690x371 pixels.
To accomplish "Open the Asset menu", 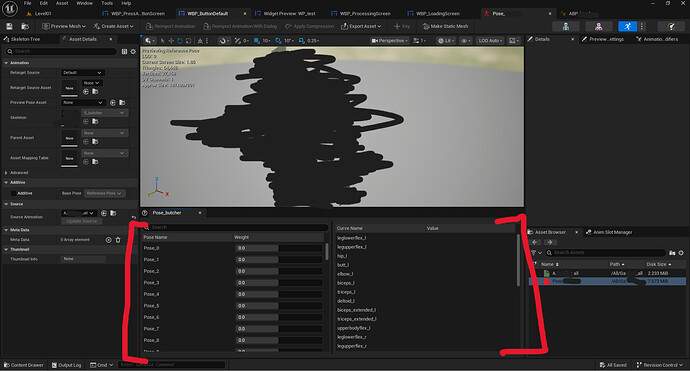I will pyautogui.click(x=62, y=3).
